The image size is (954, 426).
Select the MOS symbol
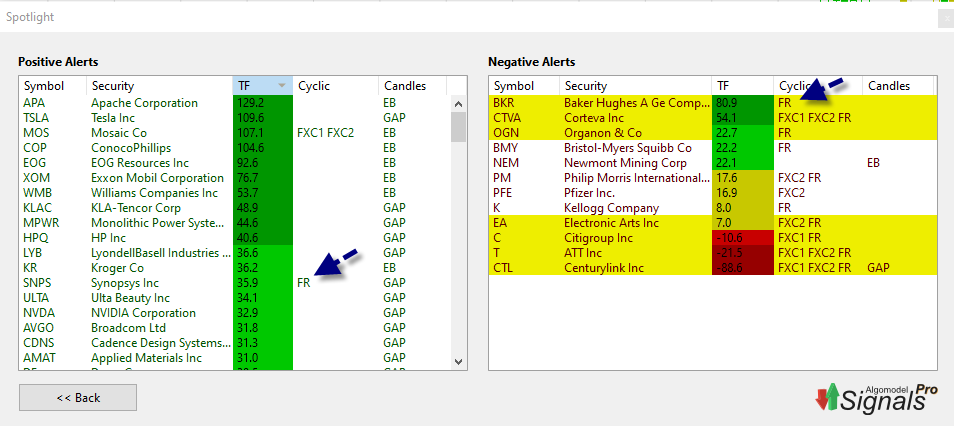[x=37, y=133]
